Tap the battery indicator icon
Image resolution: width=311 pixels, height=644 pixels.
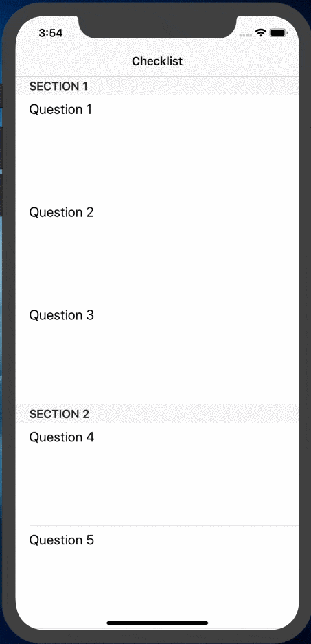[x=278, y=33]
